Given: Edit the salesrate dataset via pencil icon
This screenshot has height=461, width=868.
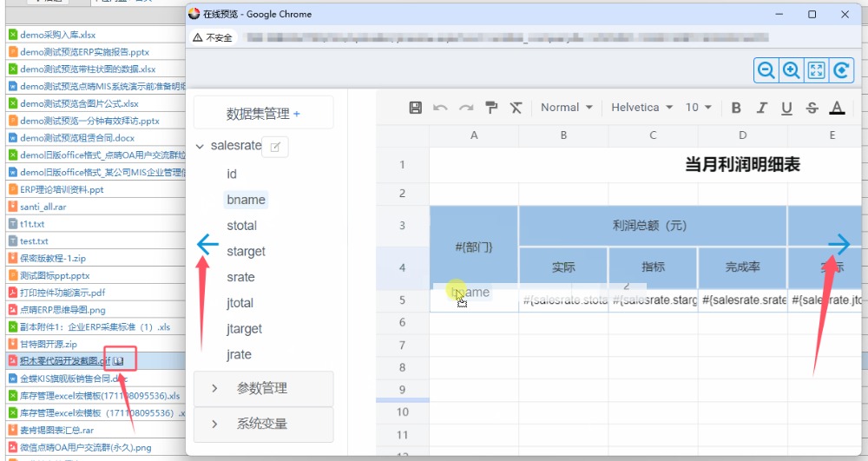Looking at the screenshot, I should click(275, 147).
